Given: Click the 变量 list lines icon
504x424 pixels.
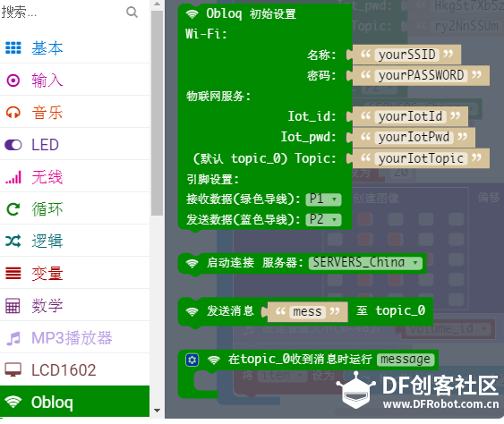Looking at the screenshot, I should click(x=13, y=274).
